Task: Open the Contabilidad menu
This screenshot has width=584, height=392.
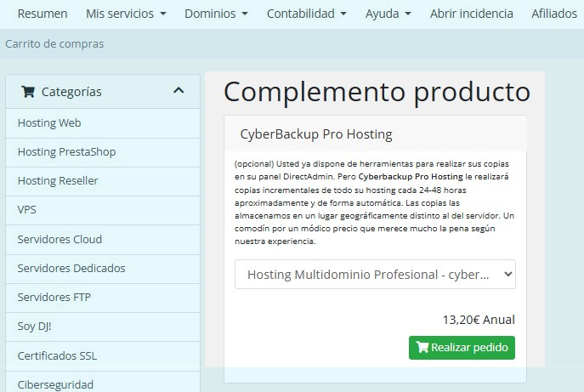Action: pyautogui.click(x=307, y=14)
